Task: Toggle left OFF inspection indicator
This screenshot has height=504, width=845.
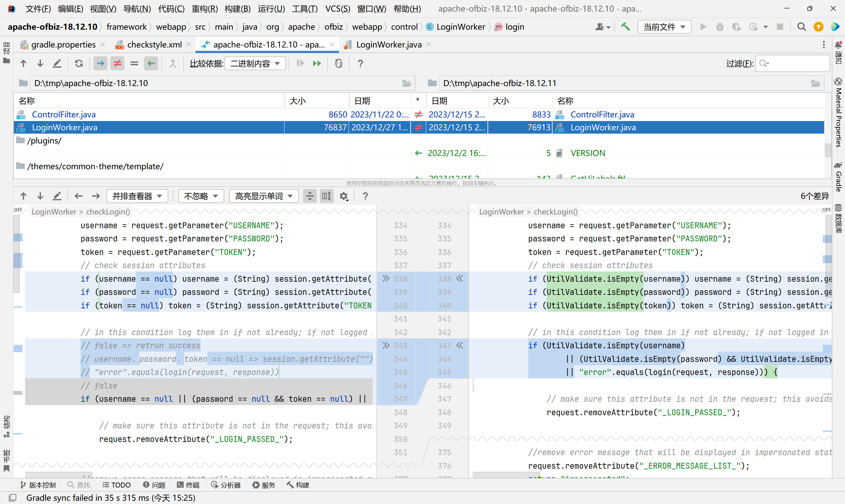Action: click(18, 210)
